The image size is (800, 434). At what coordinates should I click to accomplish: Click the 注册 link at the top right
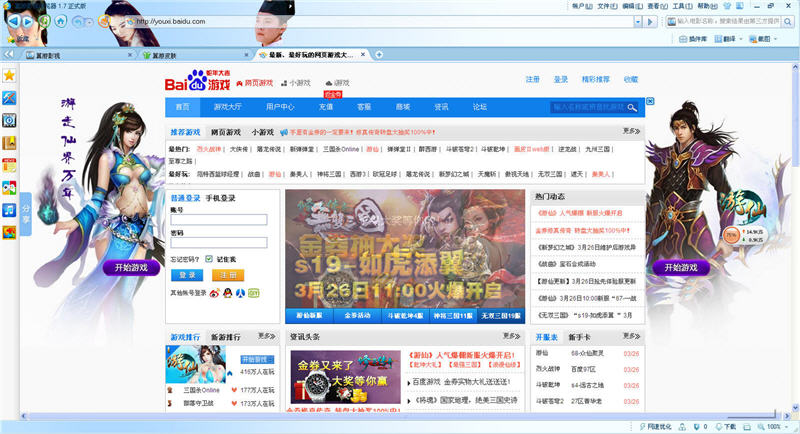tap(533, 80)
